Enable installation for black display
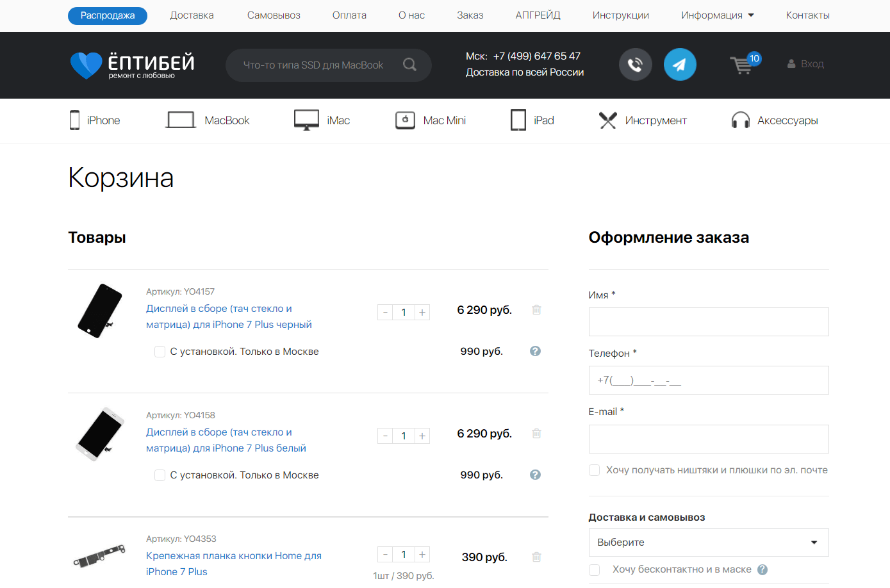This screenshot has width=890, height=588. click(160, 352)
